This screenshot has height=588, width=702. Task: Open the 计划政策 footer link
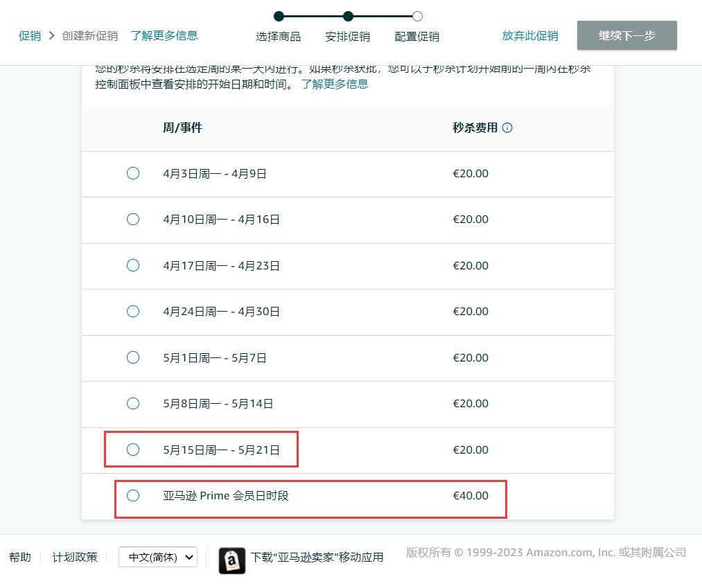click(75, 557)
